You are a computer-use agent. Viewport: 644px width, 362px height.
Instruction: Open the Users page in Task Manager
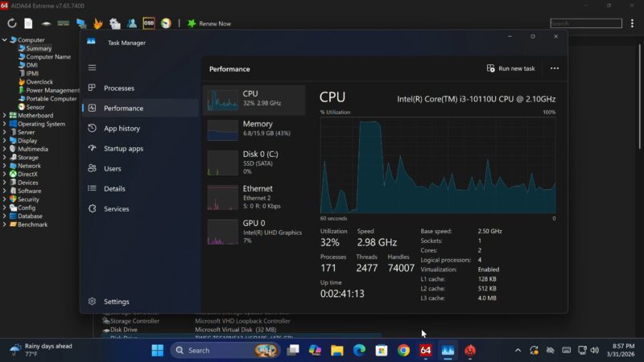coord(140,168)
